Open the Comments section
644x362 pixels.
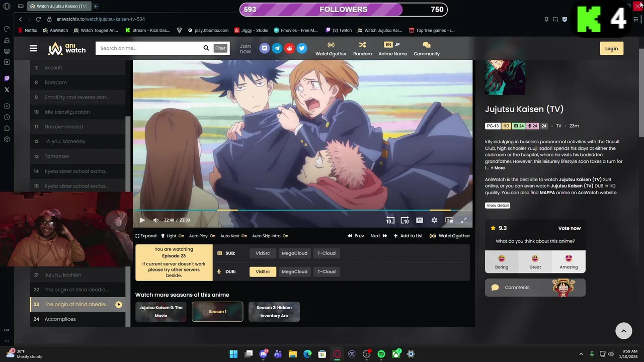click(x=535, y=288)
